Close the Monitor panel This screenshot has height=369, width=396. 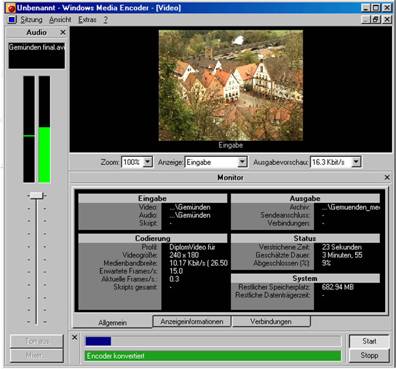tap(387, 177)
